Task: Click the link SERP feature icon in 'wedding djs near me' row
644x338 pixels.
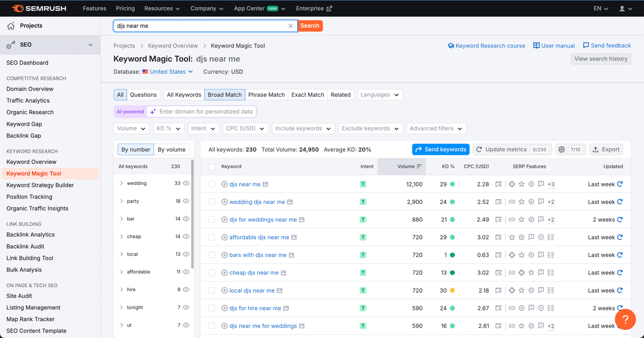Action: coord(512,202)
